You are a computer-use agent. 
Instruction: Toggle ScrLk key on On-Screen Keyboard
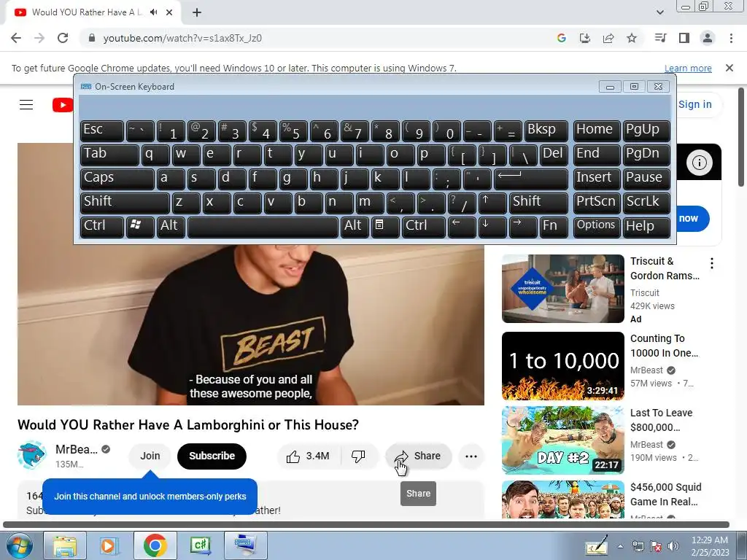(646, 203)
